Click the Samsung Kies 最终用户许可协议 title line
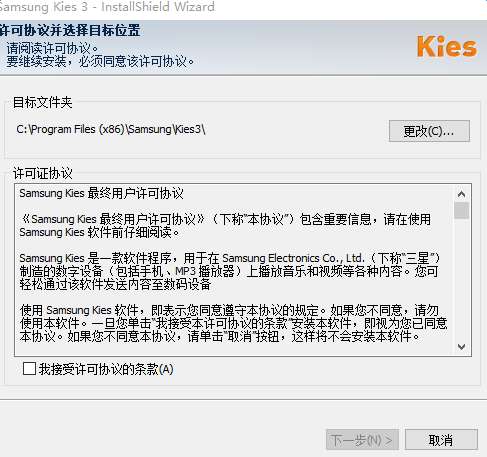 click(x=101, y=193)
